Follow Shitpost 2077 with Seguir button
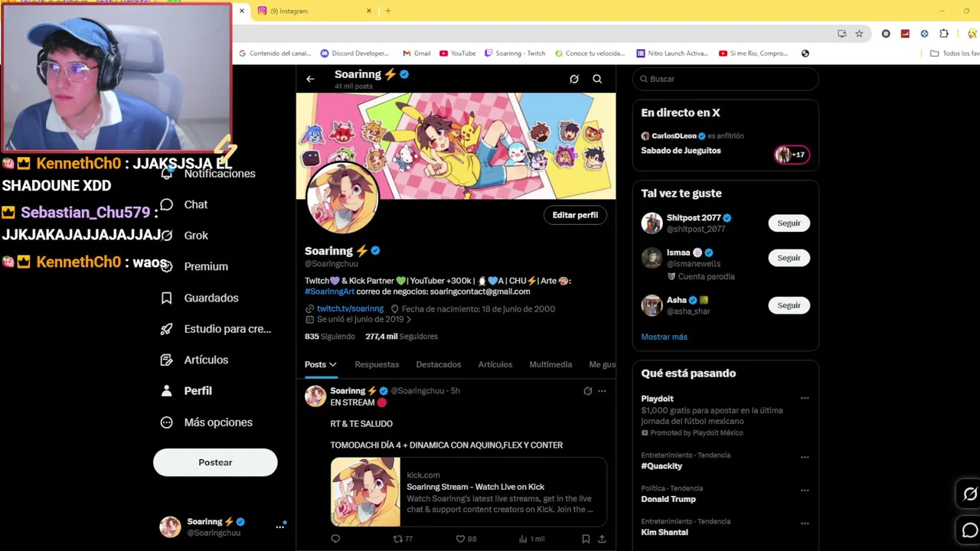980x551 pixels. 789,223
